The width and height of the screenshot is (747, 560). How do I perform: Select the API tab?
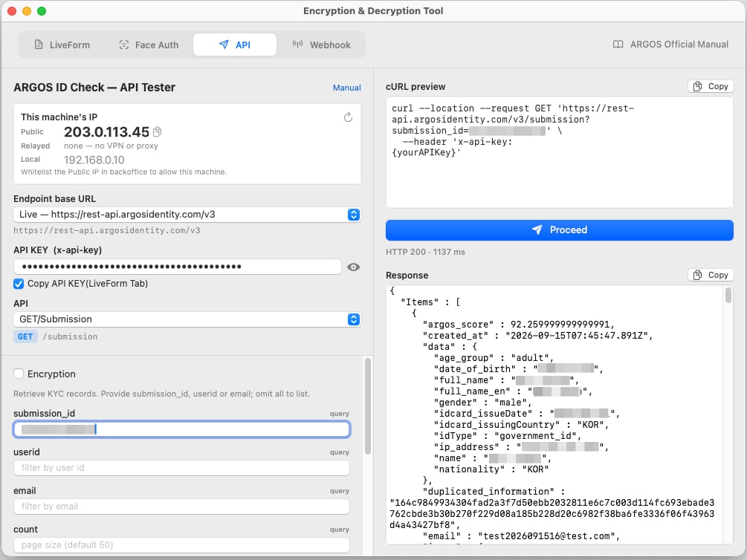tap(235, 45)
